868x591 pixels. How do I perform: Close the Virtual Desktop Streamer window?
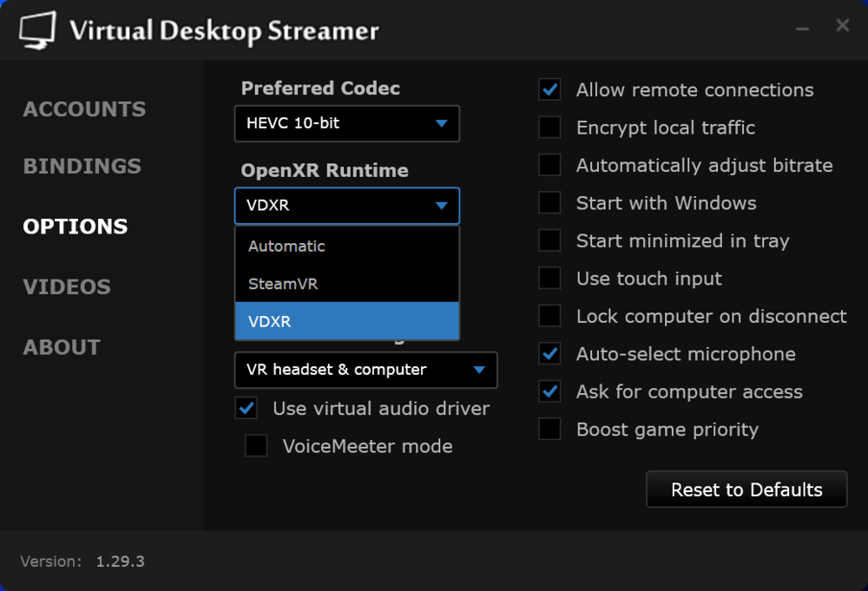(843, 26)
